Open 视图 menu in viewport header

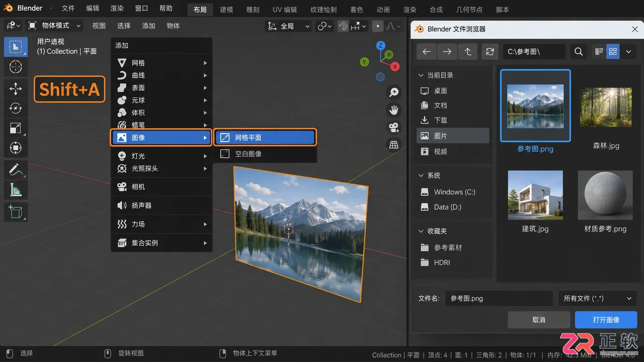pos(99,26)
